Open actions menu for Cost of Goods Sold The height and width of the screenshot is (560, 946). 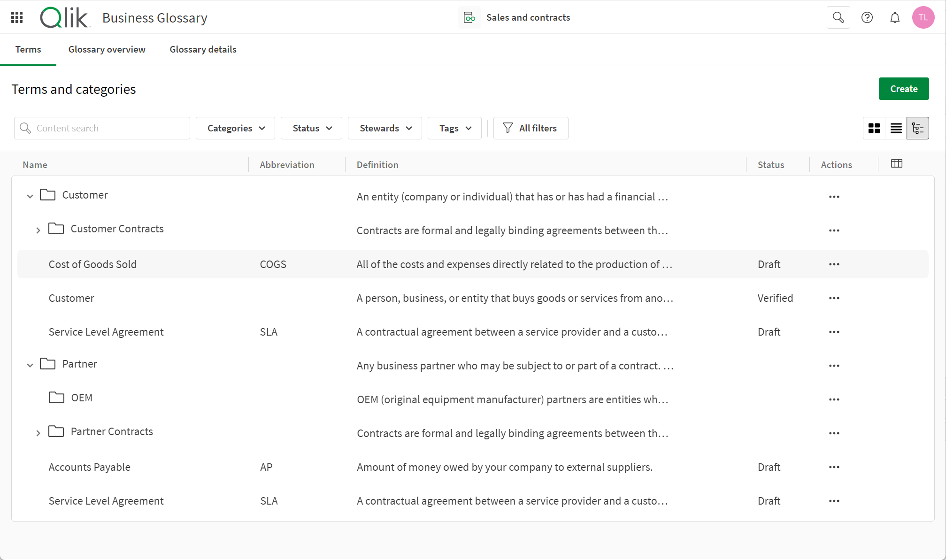[x=834, y=264]
